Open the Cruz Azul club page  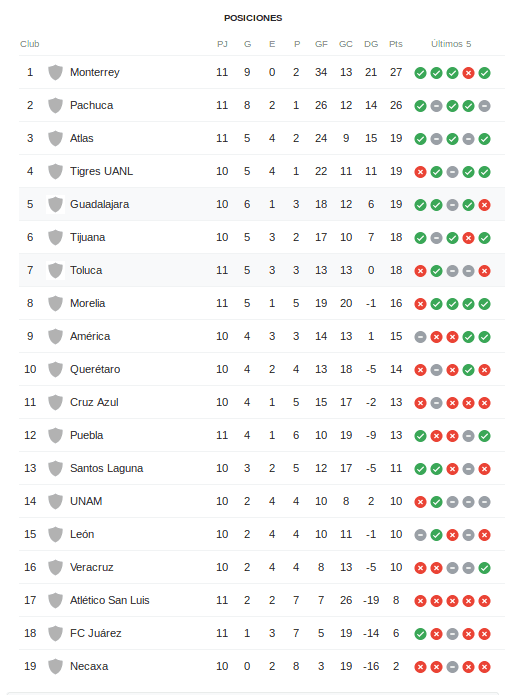tap(94, 402)
